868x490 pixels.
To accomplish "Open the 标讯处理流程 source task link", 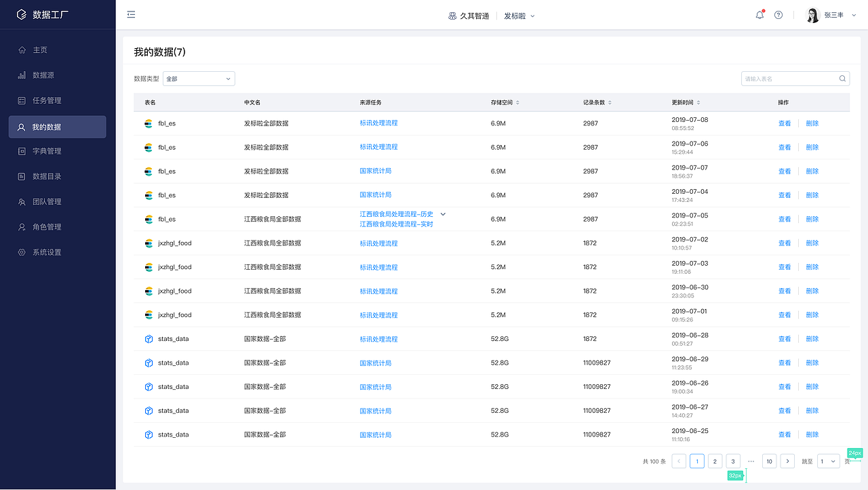I will pyautogui.click(x=378, y=123).
